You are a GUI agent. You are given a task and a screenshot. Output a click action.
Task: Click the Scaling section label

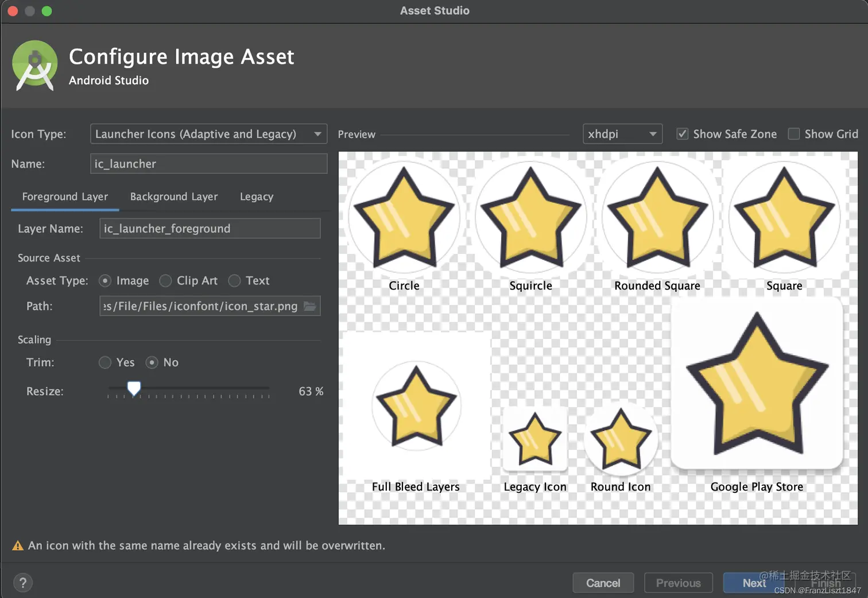(34, 339)
